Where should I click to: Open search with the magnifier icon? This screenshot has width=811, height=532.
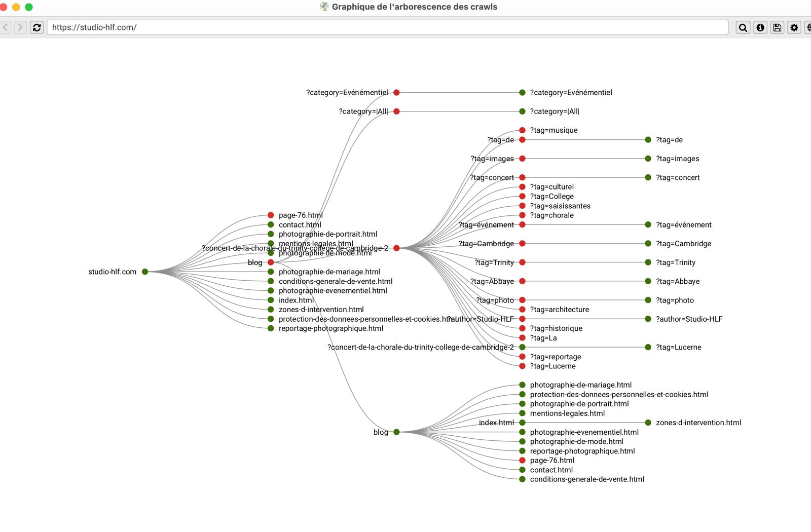point(743,27)
